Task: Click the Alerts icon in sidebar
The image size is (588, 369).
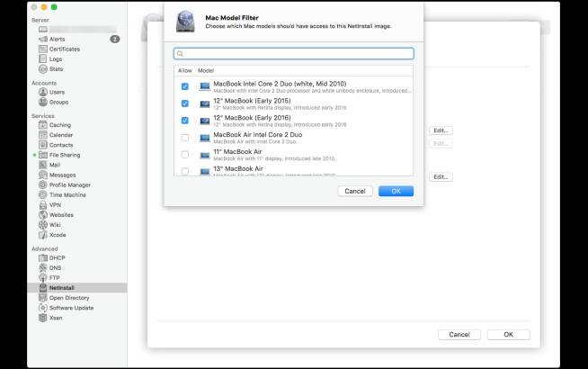Action: pyautogui.click(x=43, y=40)
